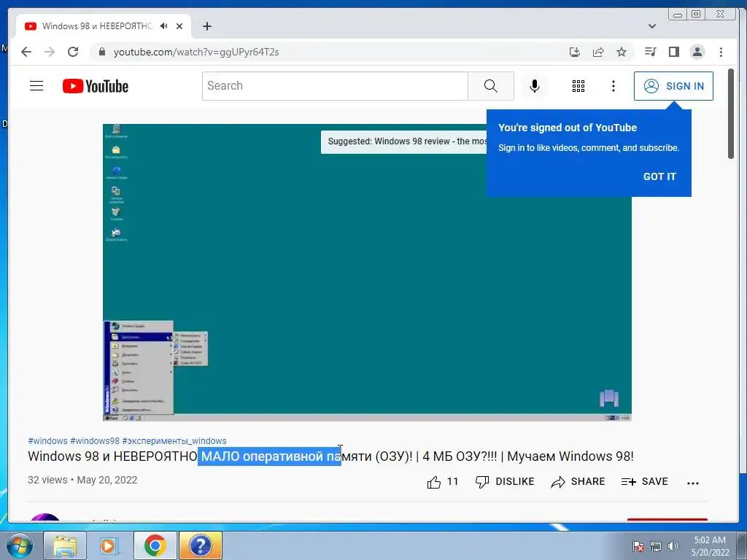Image resolution: width=747 pixels, height=560 pixels.
Task: Open the Windows Start button
Action: click(19, 545)
